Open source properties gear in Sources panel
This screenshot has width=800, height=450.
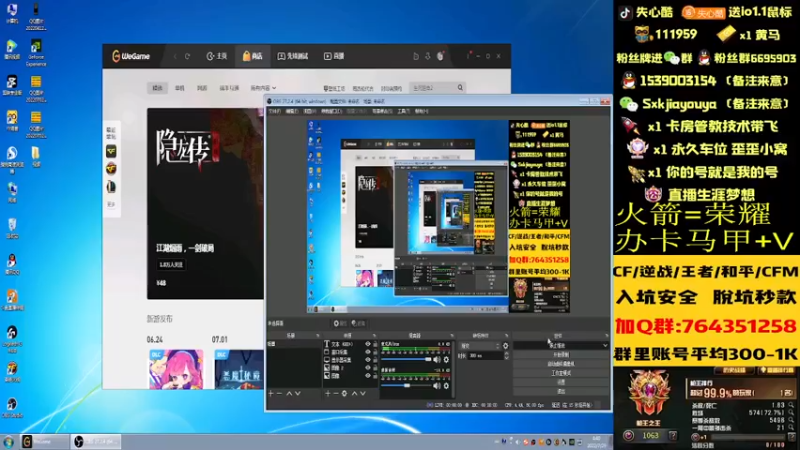click(344, 393)
